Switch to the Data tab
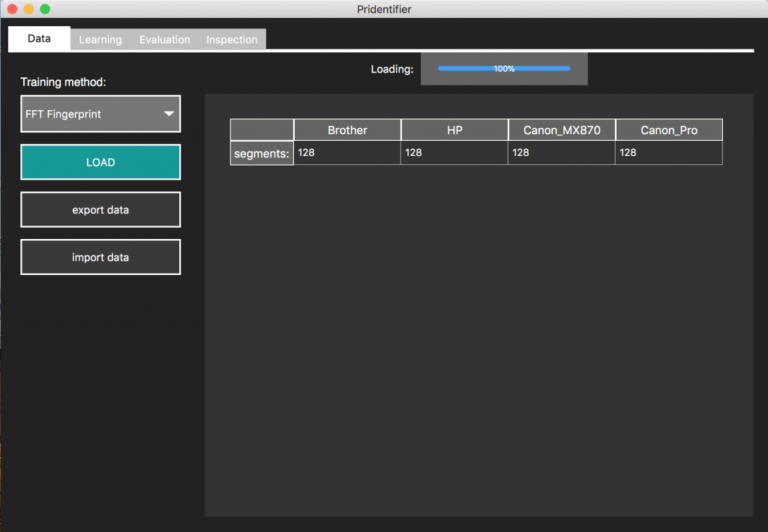Viewport: 768px width, 532px height. click(x=39, y=39)
